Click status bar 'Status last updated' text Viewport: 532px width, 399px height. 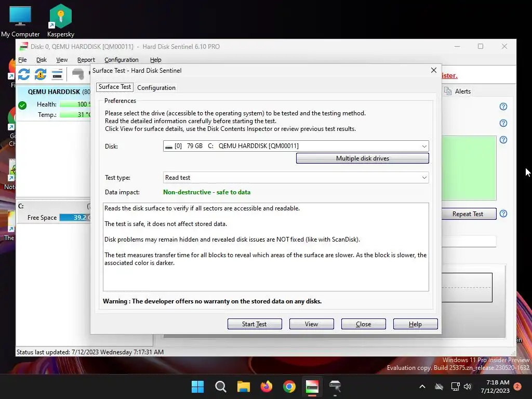tap(90, 352)
